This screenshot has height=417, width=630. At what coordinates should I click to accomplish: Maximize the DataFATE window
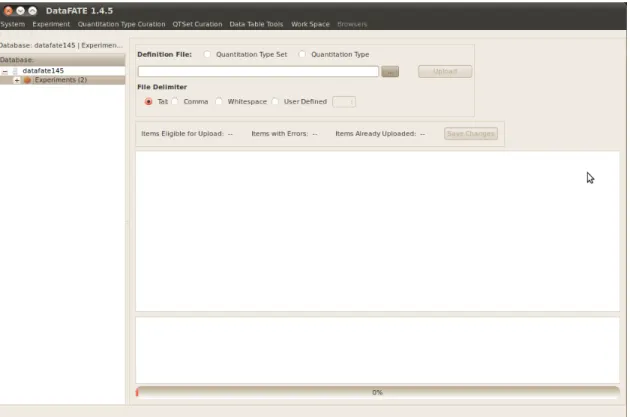point(33,11)
